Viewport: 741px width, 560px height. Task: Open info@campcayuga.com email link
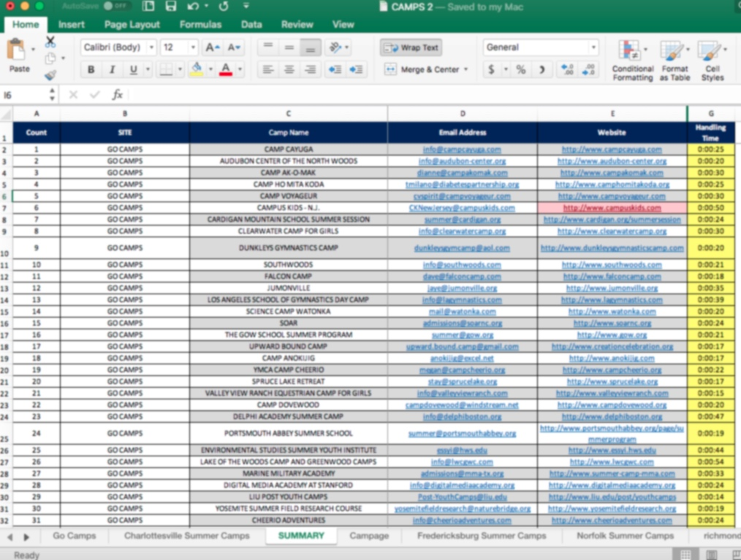(462, 149)
